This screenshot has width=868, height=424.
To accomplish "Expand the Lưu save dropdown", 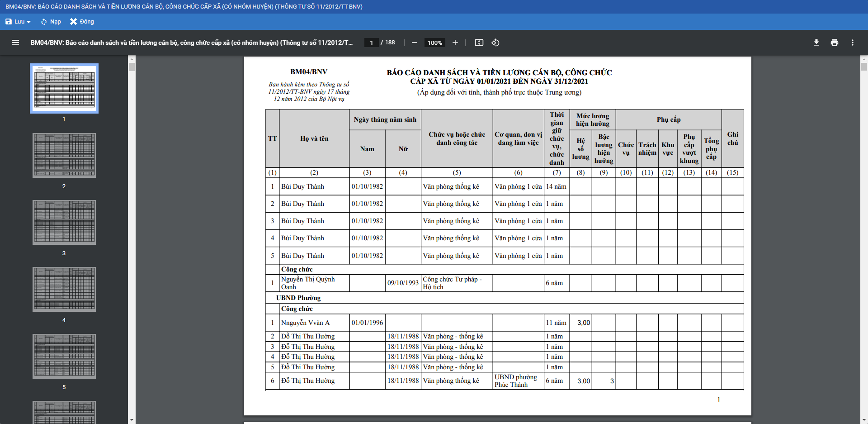I will pos(18,22).
